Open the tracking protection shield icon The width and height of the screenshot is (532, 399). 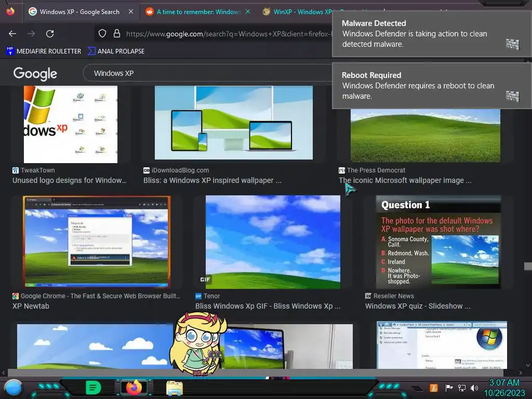(102, 33)
